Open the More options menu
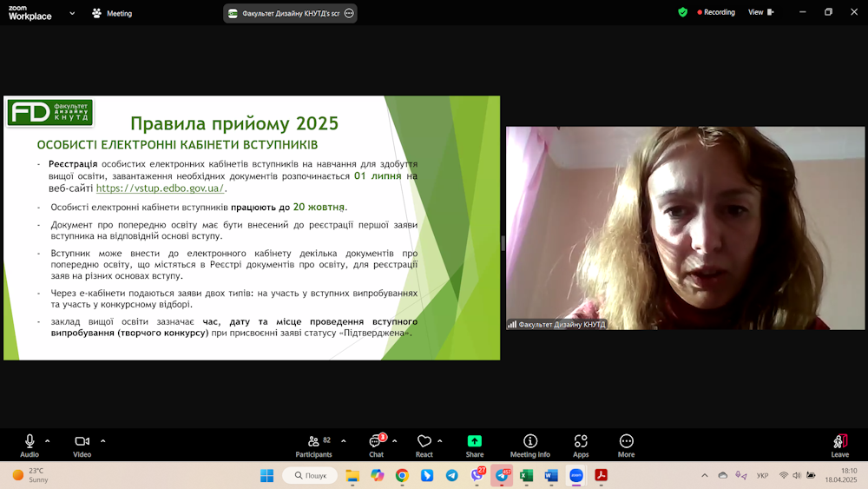This screenshot has width=868, height=489. click(x=626, y=446)
